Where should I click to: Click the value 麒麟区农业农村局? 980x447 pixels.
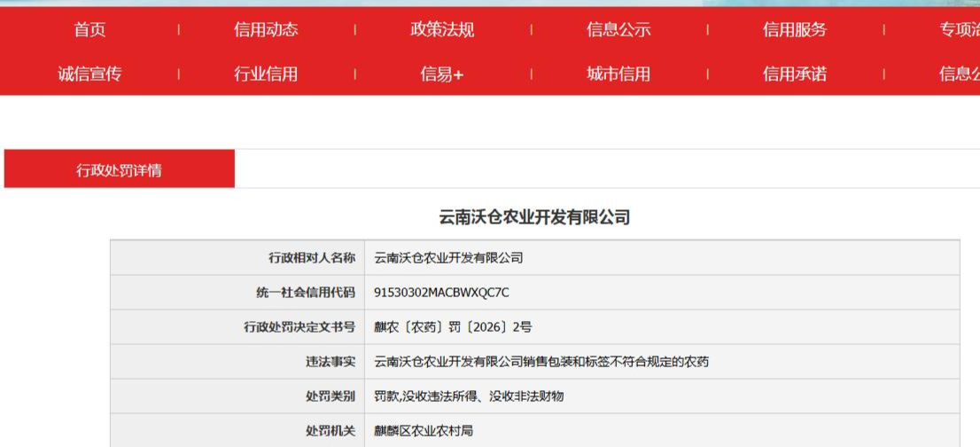pyautogui.click(x=424, y=431)
